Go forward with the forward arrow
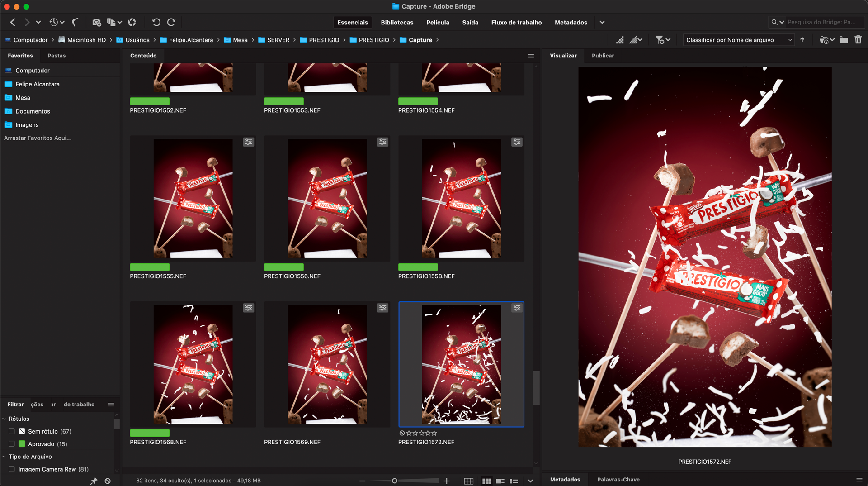Screen dimensions: 868x486 click(x=27, y=22)
